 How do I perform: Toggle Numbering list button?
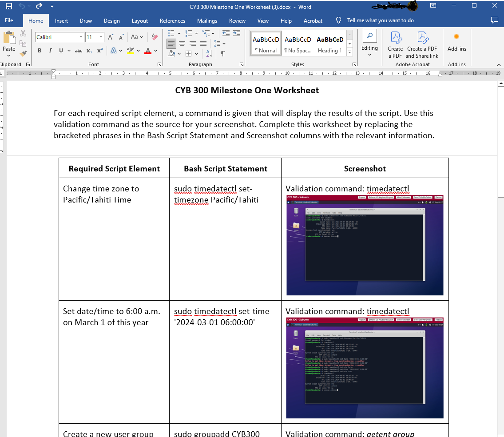189,33
